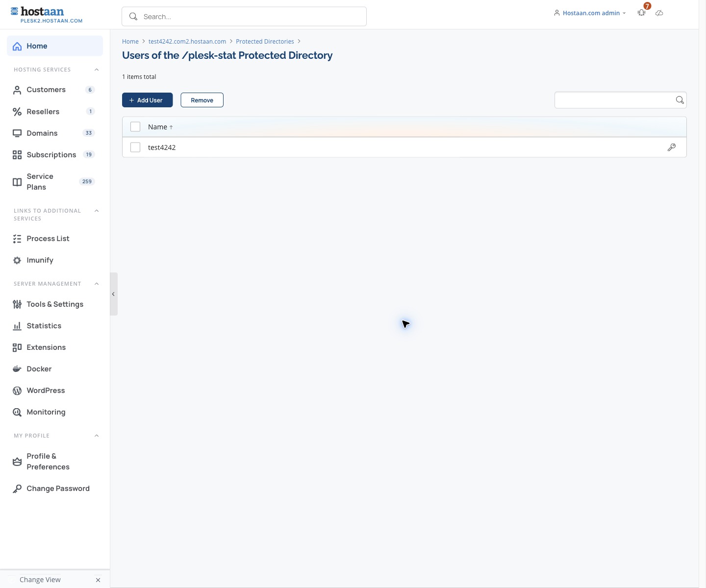Open Customers from the sidebar
The width and height of the screenshot is (706, 588).
click(55, 90)
